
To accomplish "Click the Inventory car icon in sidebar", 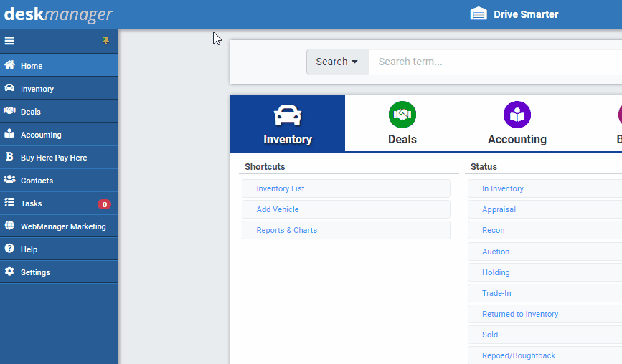I will (x=9, y=88).
